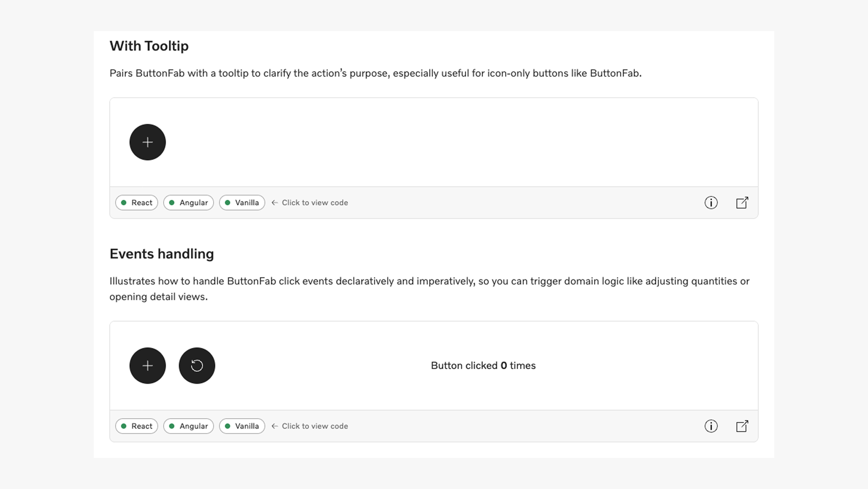
Task: Select the Angular tab under Events handling
Action: click(x=188, y=426)
